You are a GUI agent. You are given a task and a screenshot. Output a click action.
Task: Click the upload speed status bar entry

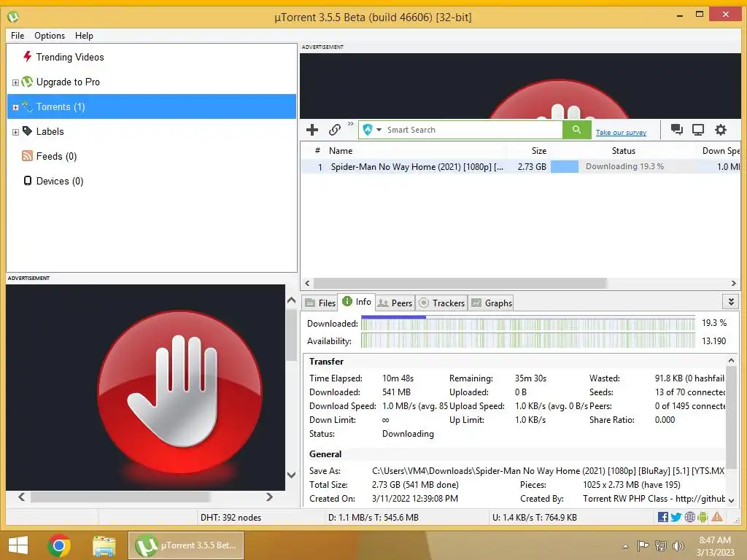point(535,518)
